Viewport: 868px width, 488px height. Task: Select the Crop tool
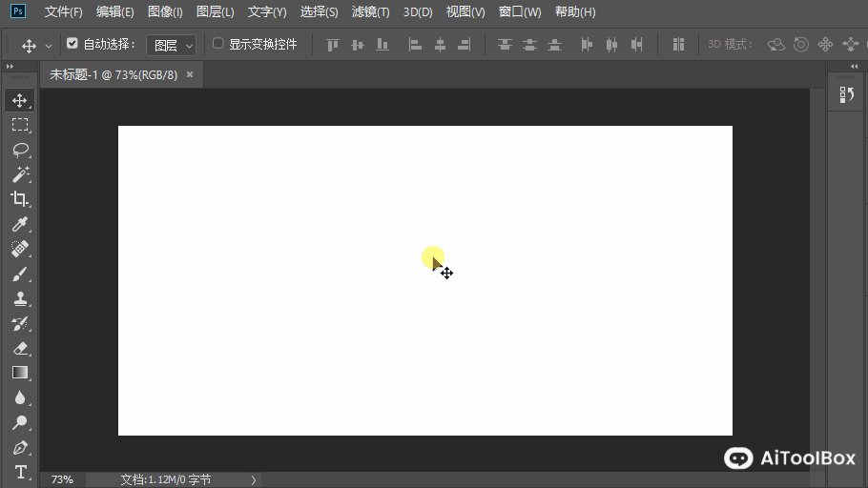point(20,199)
